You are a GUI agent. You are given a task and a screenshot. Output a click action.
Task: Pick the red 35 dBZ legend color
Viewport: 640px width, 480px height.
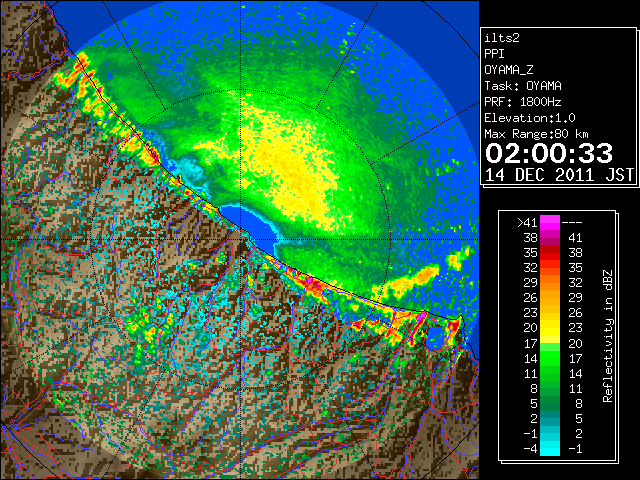(550, 253)
